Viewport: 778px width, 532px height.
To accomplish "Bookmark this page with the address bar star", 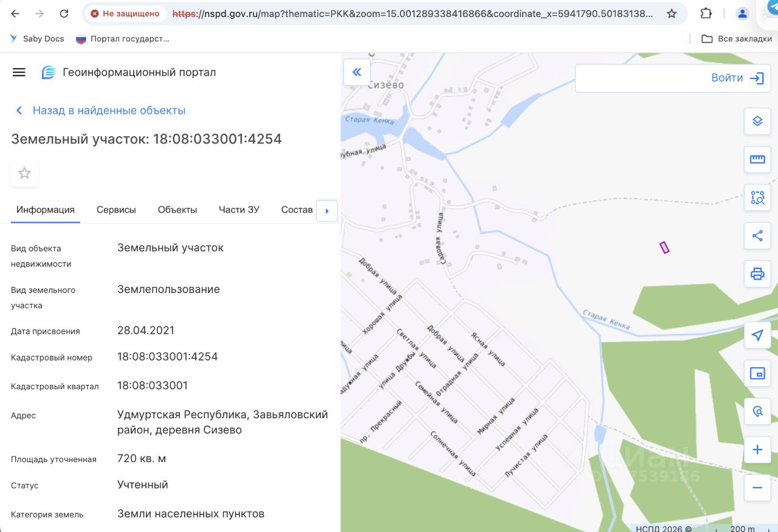I will tap(672, 13).
